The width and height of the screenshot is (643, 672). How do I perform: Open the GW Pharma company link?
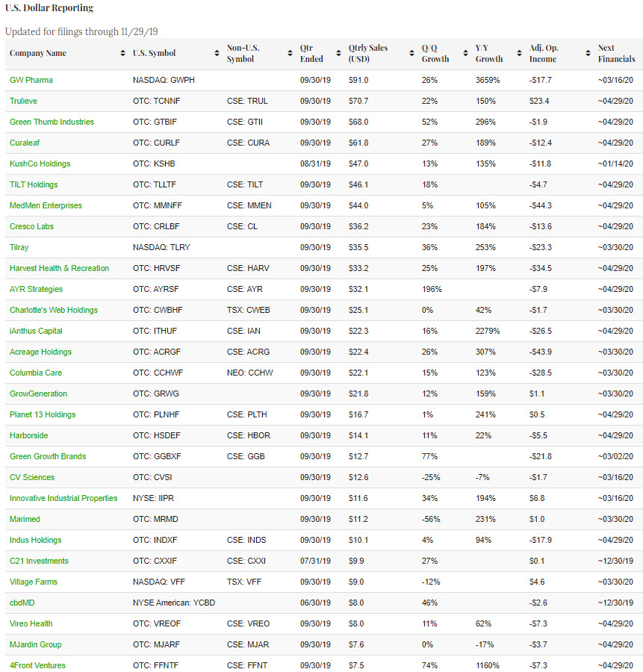tap(31, 80)
